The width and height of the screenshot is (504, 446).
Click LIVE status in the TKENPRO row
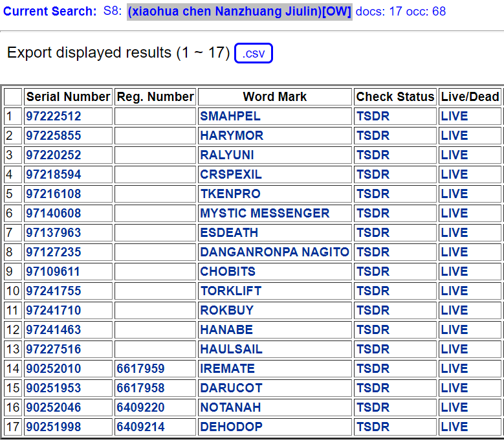(454, 194)
